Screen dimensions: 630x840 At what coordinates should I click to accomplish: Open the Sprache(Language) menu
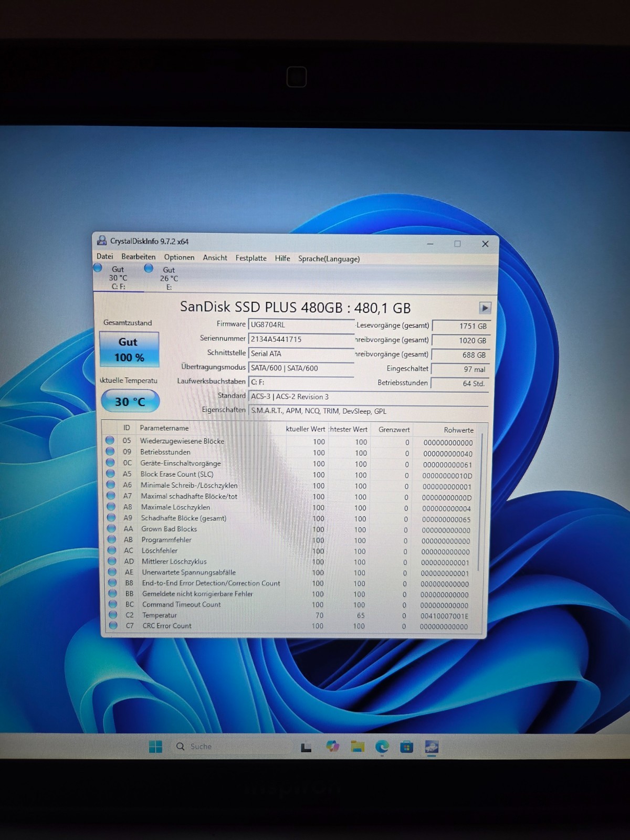[329, 259]
